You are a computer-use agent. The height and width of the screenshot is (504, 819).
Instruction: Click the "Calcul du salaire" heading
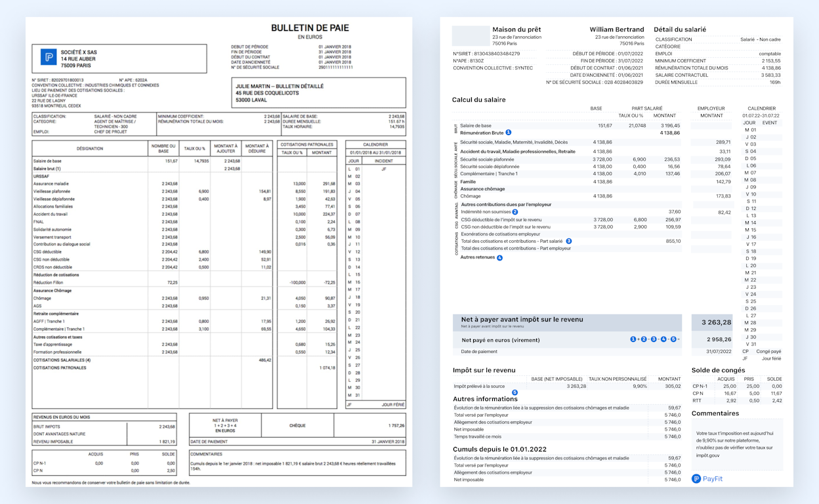479,100
